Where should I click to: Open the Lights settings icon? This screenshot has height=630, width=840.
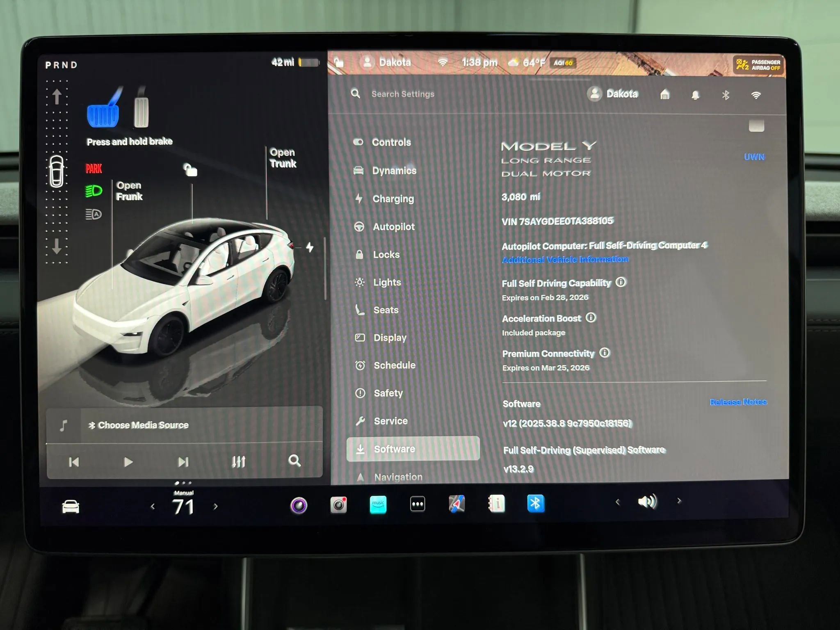tap(360, 282)
